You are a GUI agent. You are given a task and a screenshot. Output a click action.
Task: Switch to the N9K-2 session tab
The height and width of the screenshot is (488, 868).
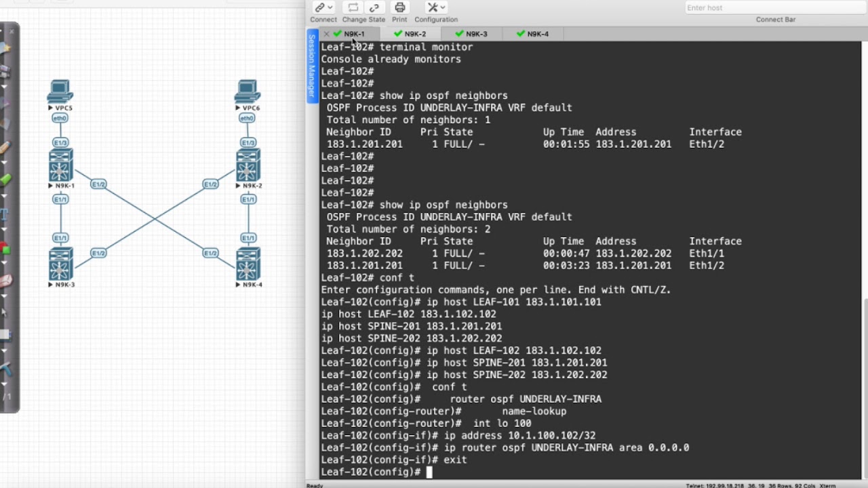click(410, 34)
